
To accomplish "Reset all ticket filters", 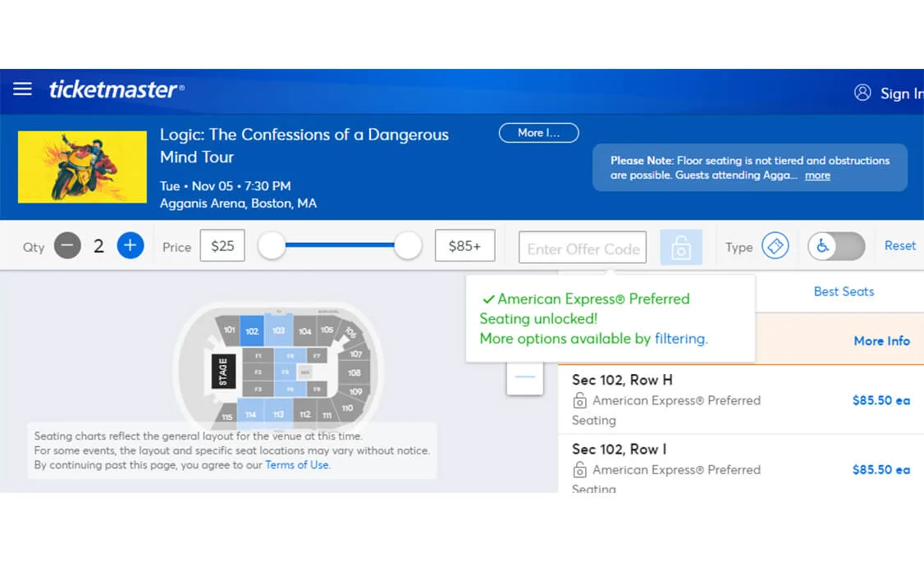I will [x=899, y=246].
